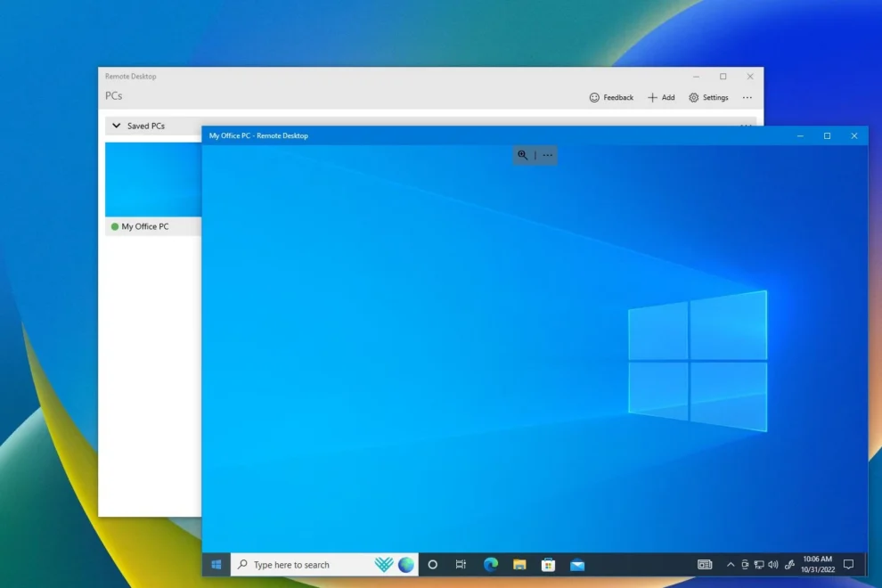Open File Explorer on the remote taskbar

coord(519,564)
